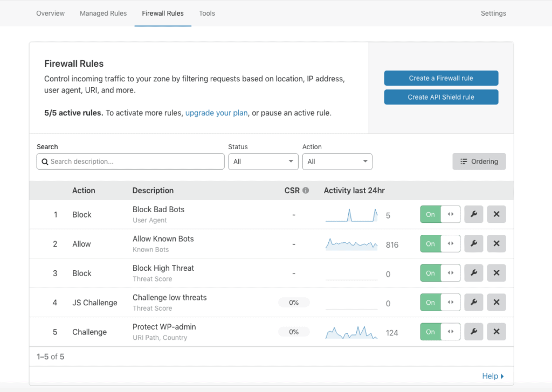Screen dimensions: 552x392
Task: Click the 0% CSR badge for Challenge low threats
Action: 294,303
